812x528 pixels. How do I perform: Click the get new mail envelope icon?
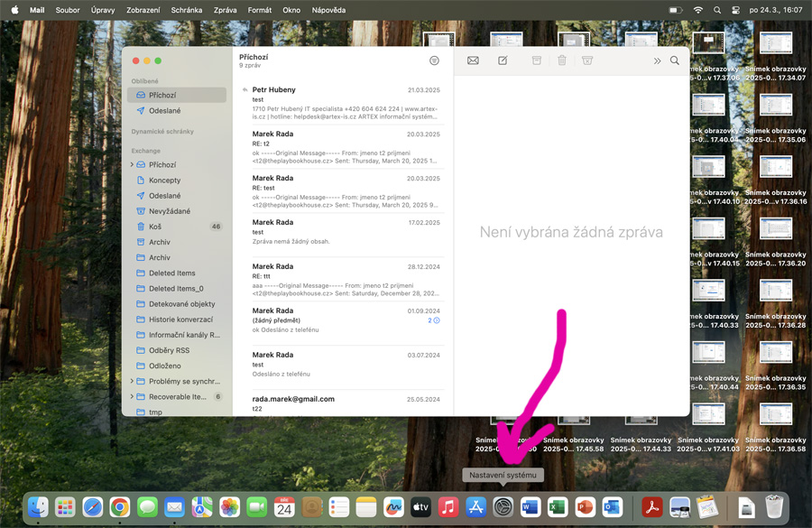point(473,60)
